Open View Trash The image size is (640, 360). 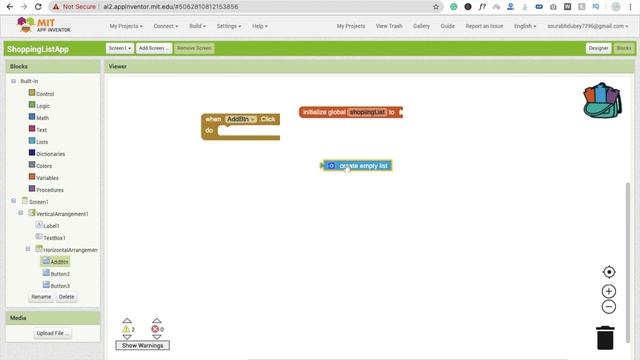click(389, 26)
